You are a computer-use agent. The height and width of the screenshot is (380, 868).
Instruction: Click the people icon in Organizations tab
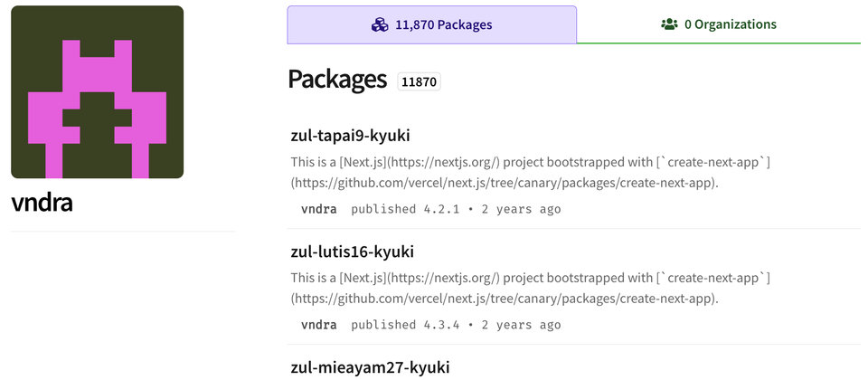tap(669, 25)
